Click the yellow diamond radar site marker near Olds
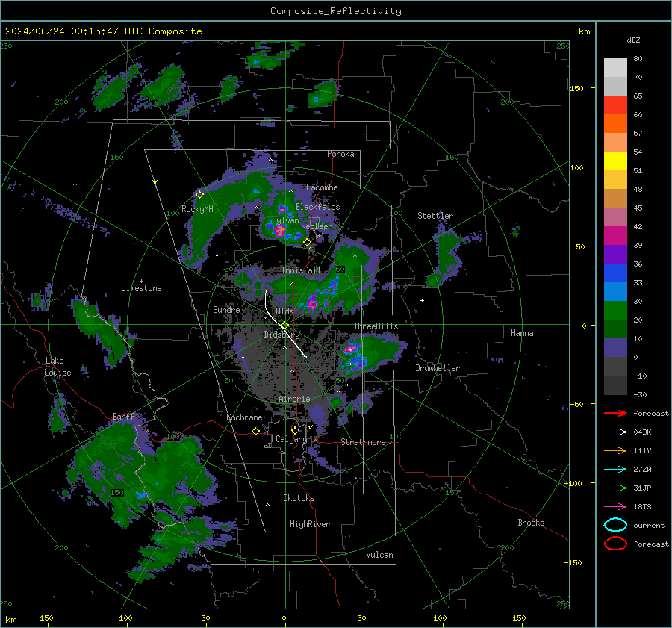Screen dimensions: 672x628 pos(285,326)
